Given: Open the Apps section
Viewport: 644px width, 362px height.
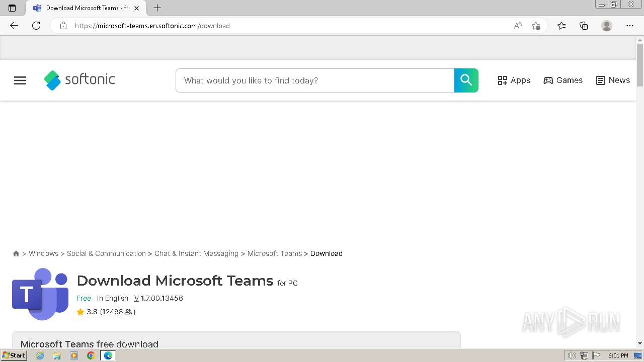Looking at the screenshot, I should point(514,80).
